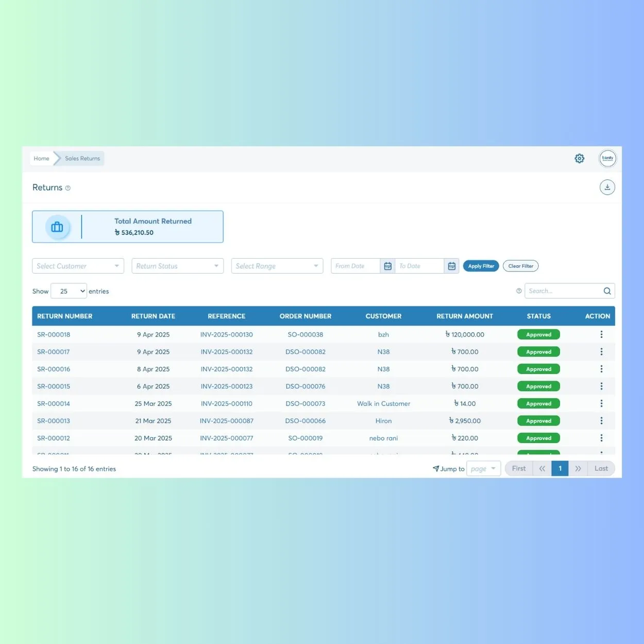This screenshot has width=644, height=644.
Task: Expand the Return Status dropdown
Action: (177, 265)
